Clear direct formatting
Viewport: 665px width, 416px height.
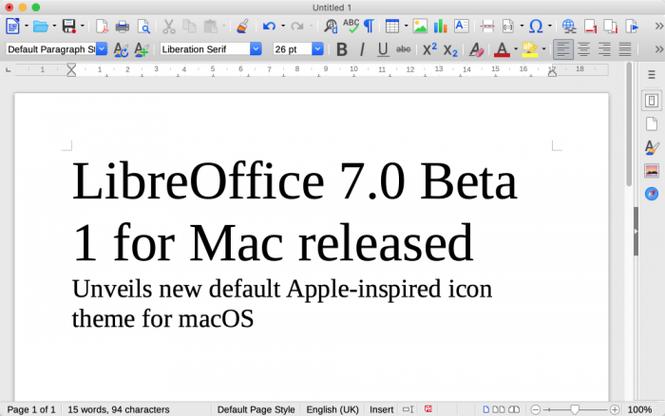(x=477, y=50)
